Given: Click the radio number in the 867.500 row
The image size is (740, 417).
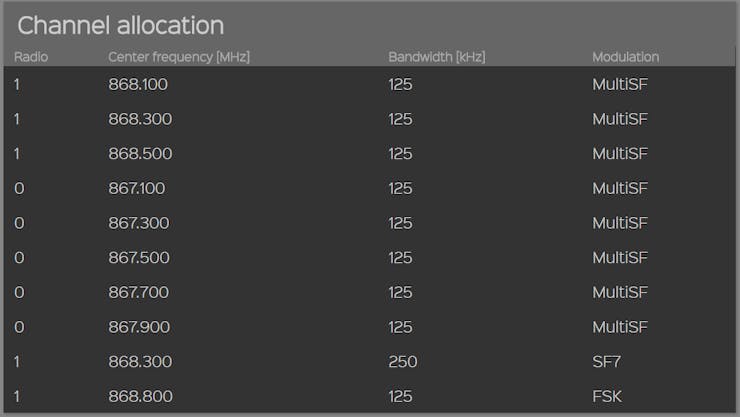Looking at the screenshot, I should [19, 257].
